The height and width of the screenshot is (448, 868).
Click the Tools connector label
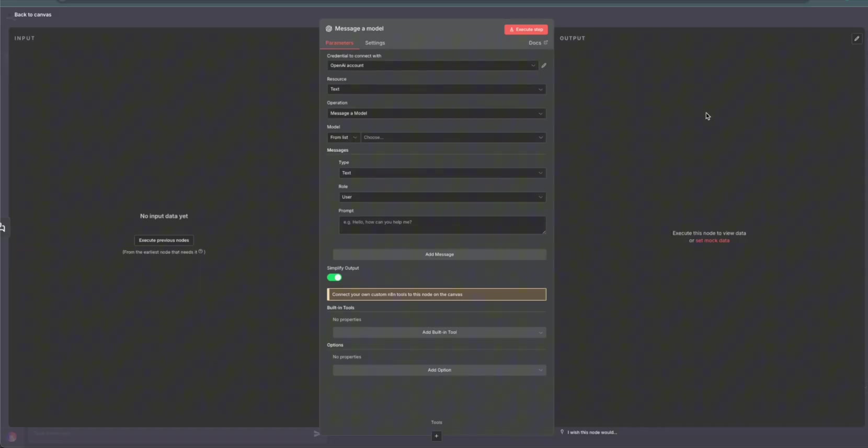[x=437, y=422]
